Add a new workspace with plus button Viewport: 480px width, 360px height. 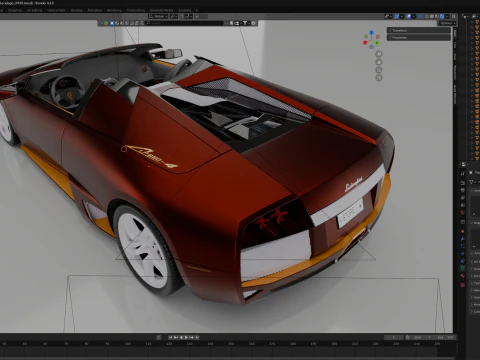pos(197,10)
